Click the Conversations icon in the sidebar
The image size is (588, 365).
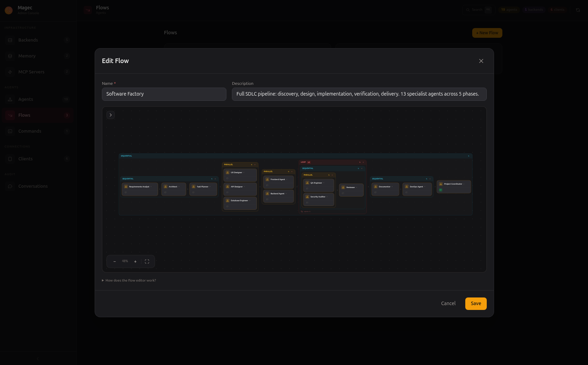click(10, 186)
